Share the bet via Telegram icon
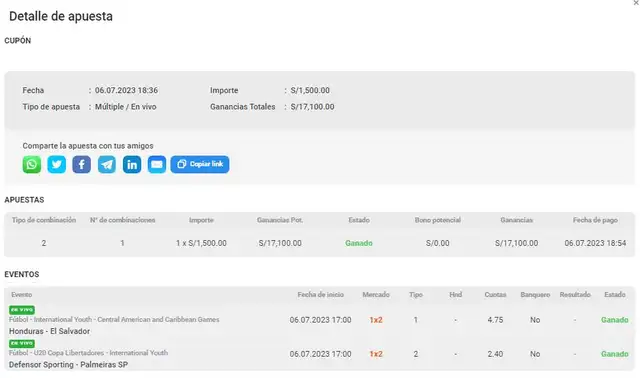The height and width of the screenshot is (378, 640). coord(107,165)
